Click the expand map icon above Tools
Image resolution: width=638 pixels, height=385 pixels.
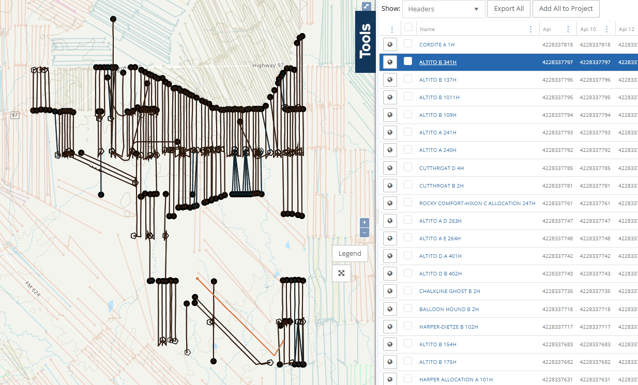366,6
